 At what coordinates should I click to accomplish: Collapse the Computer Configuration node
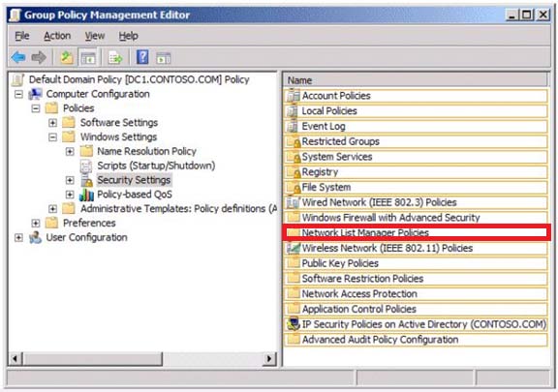click(x=18, y=94)
